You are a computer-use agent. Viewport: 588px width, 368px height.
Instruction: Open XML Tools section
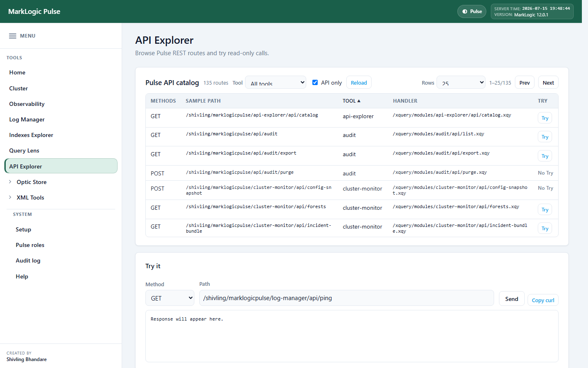(x=30, y=197)
